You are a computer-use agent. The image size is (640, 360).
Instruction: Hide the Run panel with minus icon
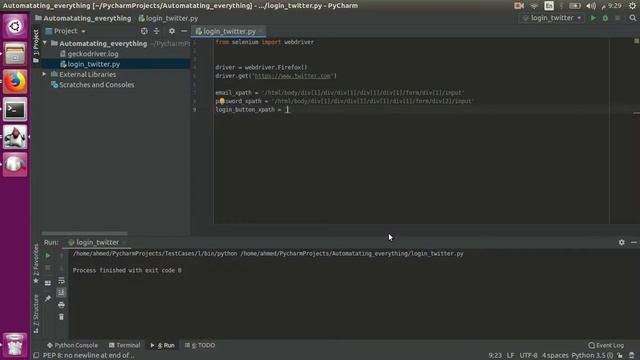pos(633,242)
